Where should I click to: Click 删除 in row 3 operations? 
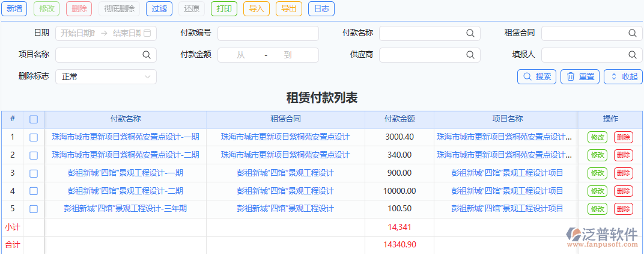pyautogui.click(x=624, y=173)
